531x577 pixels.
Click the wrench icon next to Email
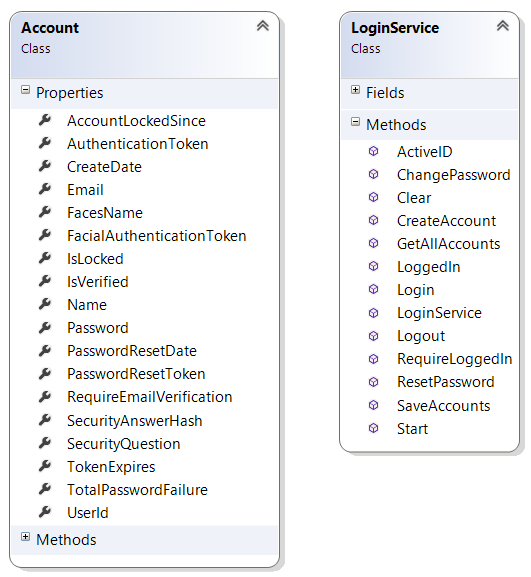45,189
